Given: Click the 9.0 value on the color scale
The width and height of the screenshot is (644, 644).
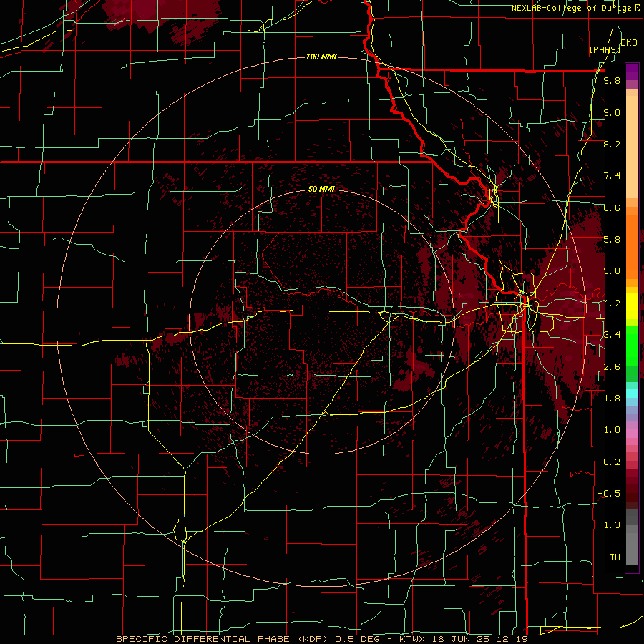Looking at the screenshot, I should pyautogui.click(x=612, y=112).
